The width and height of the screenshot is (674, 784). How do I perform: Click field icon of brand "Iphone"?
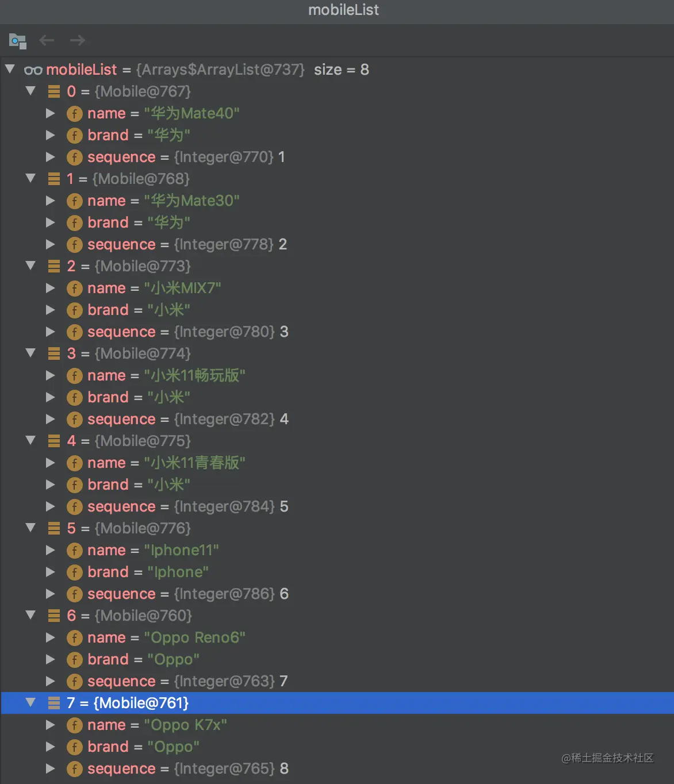(75, 572)
